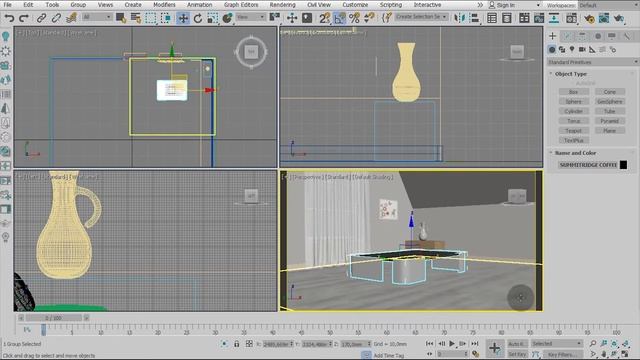Click the Pyramid primitive button
The height and width of the screenshot is (360, 640).
pos(609,121)
